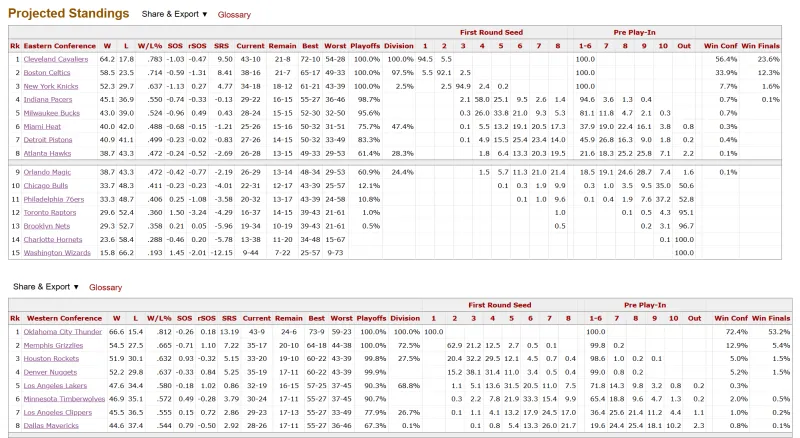The height and width of the screenshot is (438, 800).
Task: Sort Eastern table by SRS header
Action: point(221,46)
